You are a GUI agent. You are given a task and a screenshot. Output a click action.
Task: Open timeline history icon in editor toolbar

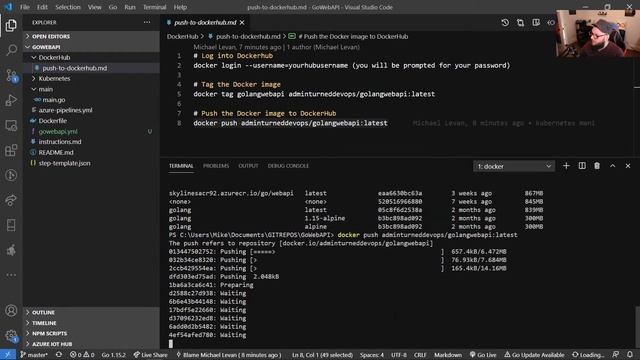(x=505, y=22)
